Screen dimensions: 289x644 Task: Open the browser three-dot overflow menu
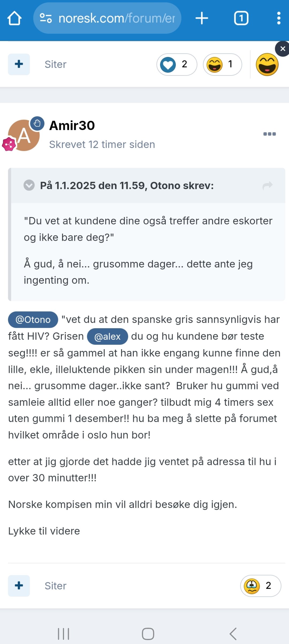(279, 18)
